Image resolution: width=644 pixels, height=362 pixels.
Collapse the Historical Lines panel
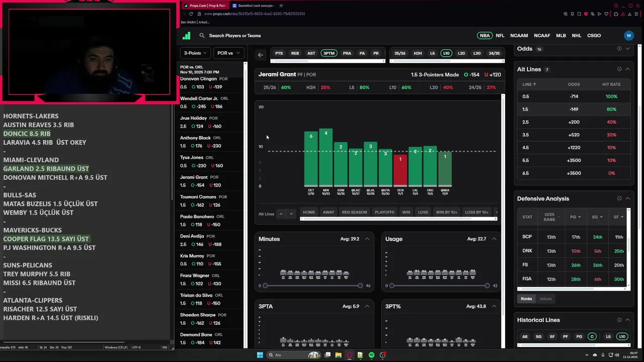[x=627, y=320]
